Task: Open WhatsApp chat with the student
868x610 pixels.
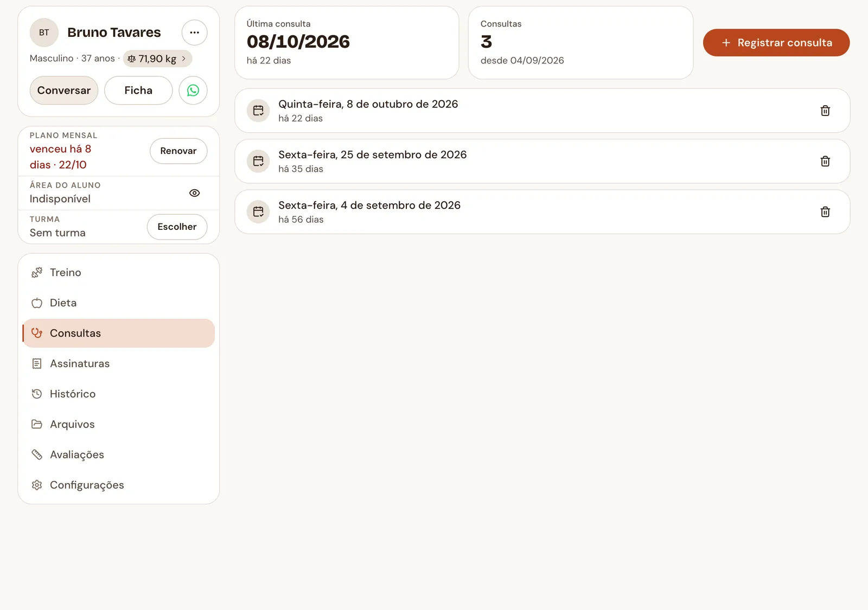Action: click(193, 91)
